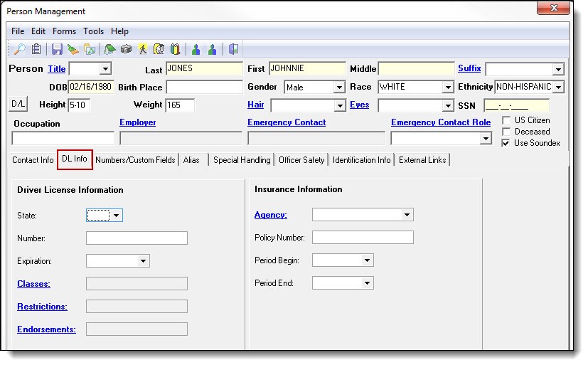This screenshot has height=365, width=588.
Task: Click the door exit icon in toolbar
Action: pos(233,49)
